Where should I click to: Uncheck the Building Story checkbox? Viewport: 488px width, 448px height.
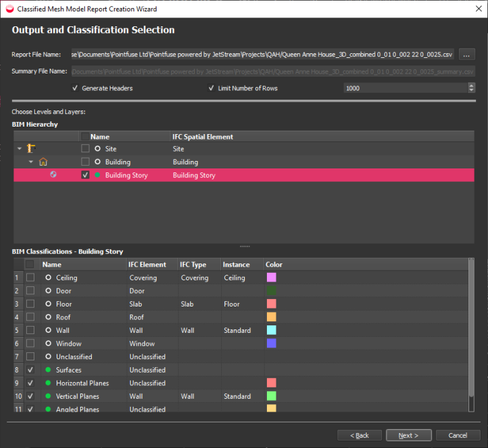86,175
